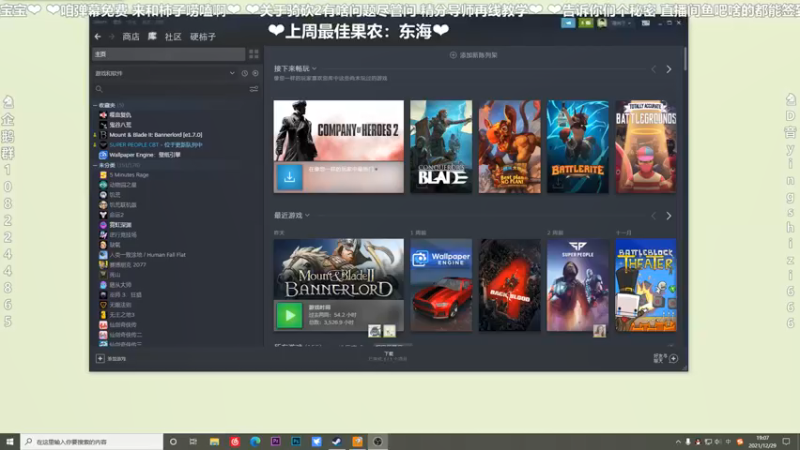
Task: Open Microsoft Edge from taskbar
Action: [x=255, y=442]
